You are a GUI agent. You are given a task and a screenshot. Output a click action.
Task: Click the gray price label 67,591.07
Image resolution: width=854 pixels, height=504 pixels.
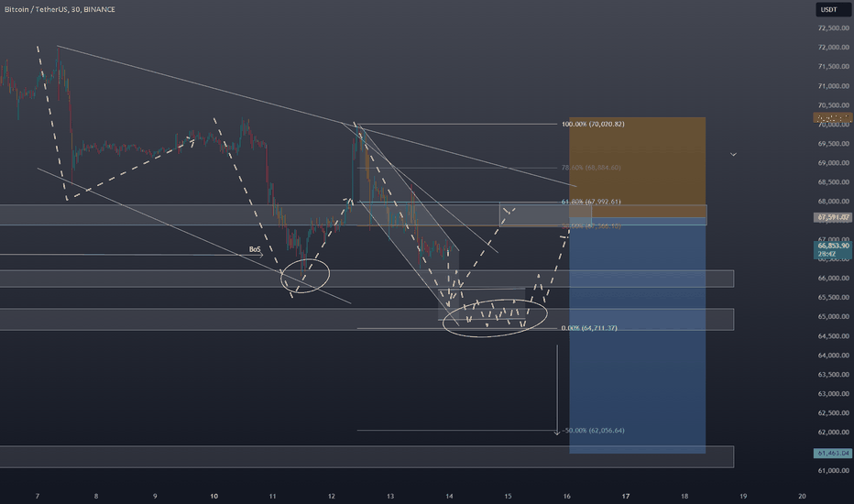coord(833,217)
